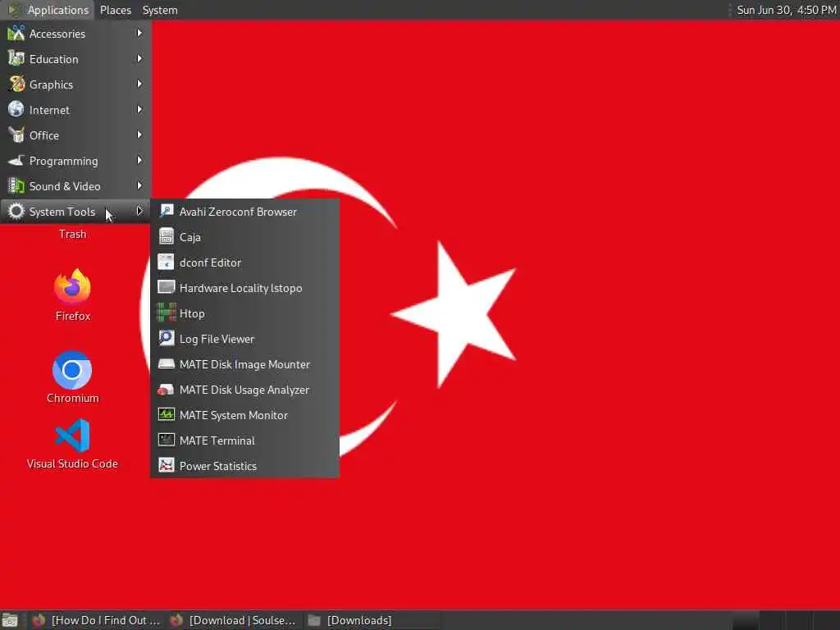Click the 'Firefox' desktop label

pyautogui.click(x=73, y=316)
